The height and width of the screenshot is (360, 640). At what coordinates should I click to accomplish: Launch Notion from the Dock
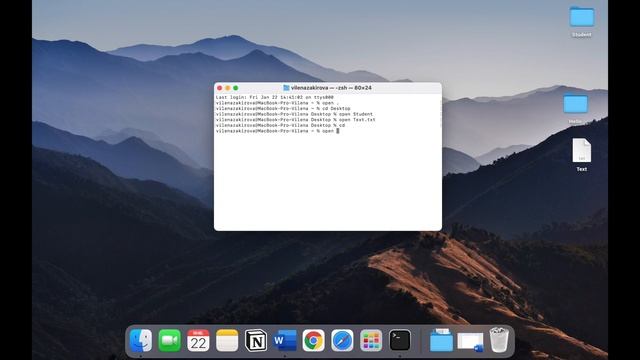point(256,340)
